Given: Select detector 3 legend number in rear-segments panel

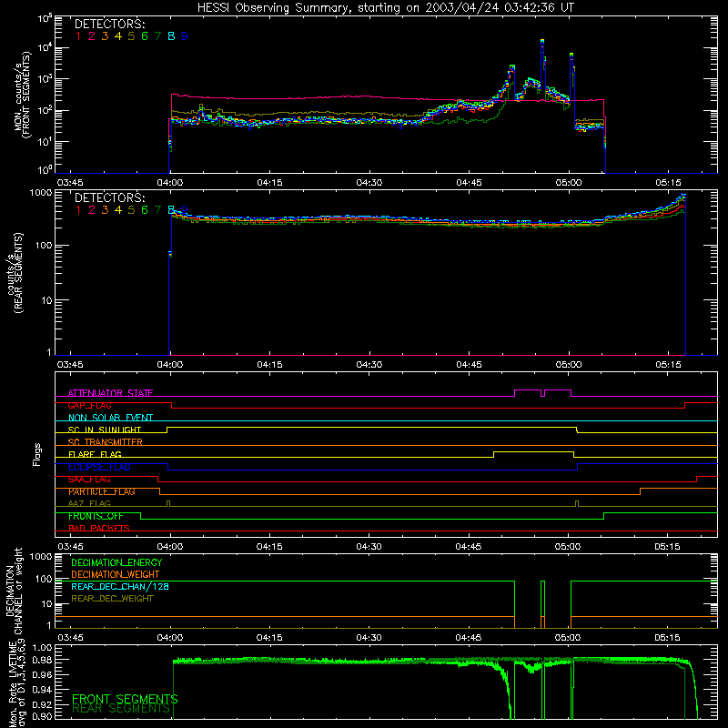Looking at the screenshot, I should [105, 210].
